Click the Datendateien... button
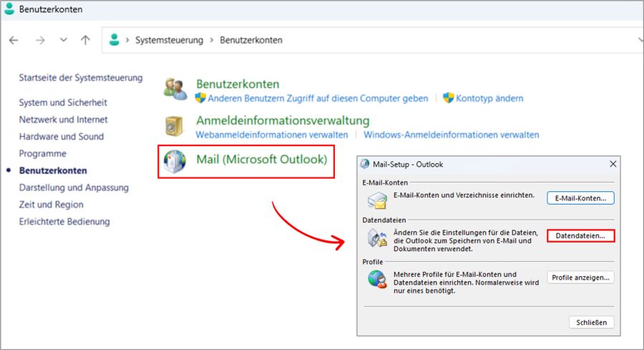Screen dimensions: 644x350 pos(581,235)
